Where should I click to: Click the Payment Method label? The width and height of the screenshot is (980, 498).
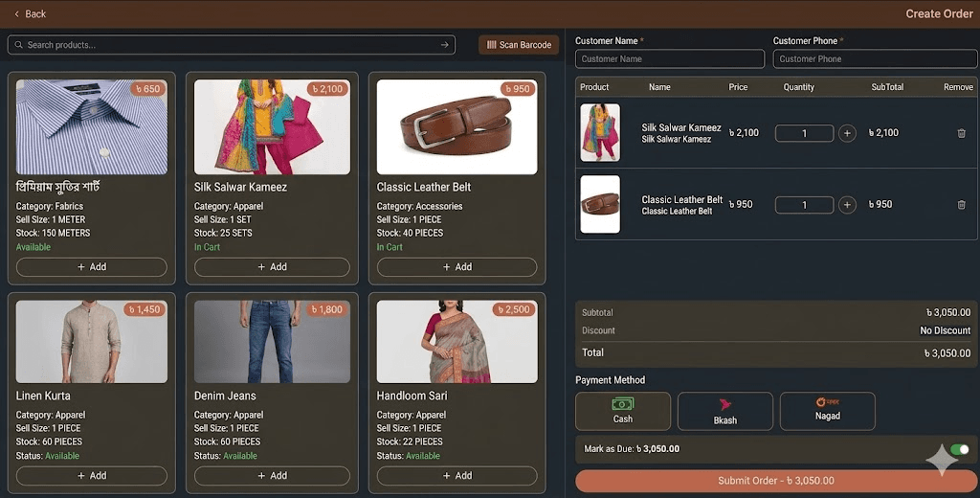(610, 380)
